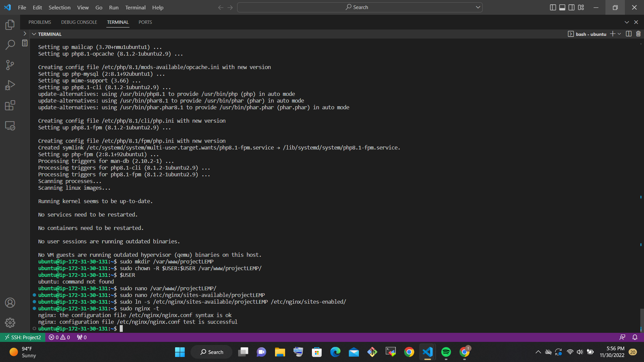
Task: Go back with the left arrow
Action: pyautogui.click(x=221, y=7)
